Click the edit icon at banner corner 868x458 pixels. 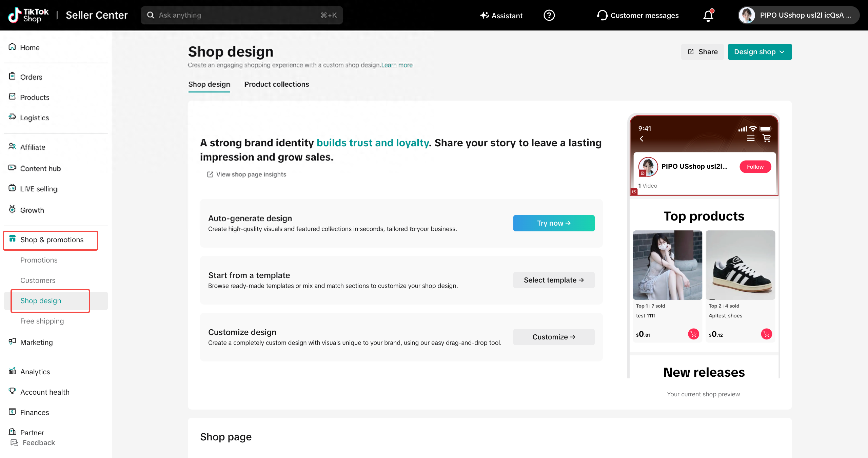click(x=634, y=192)
